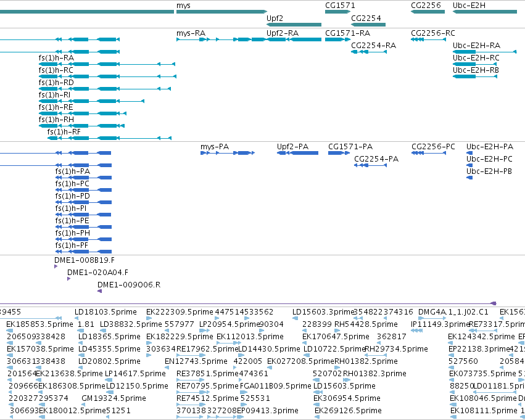The image size is (525, 420).
Task: Click the mys-PA protein label
Action: click(x=215, y=147)
